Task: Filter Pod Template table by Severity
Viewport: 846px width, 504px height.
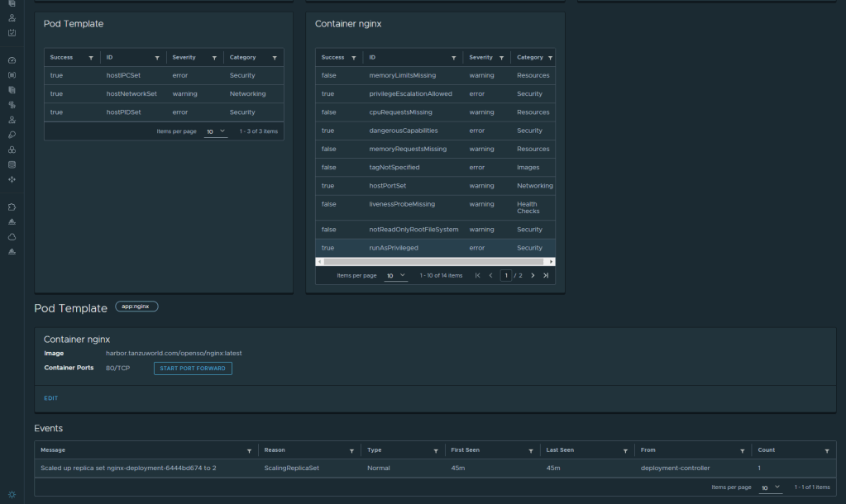Action: 214,58
